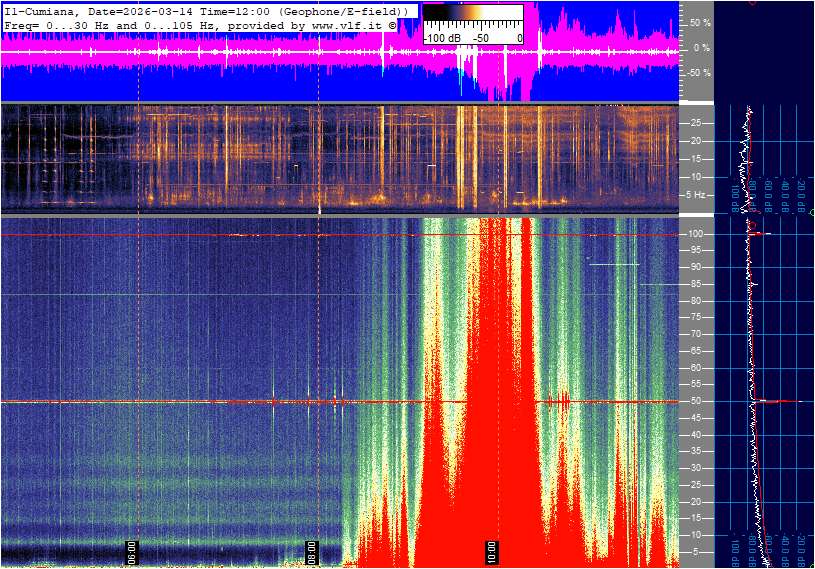Click the red 100 Hz harmonic line
Viewport: 815px width, 569px height.
tap(200, 235)
